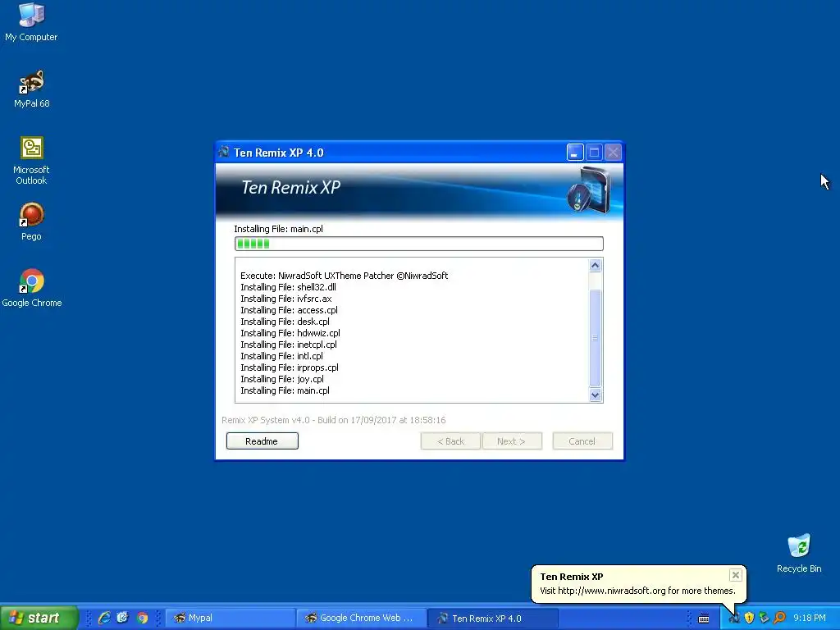
Task: Select the Microsoft Outlook desktop icon
Action: tap(32, 161)
